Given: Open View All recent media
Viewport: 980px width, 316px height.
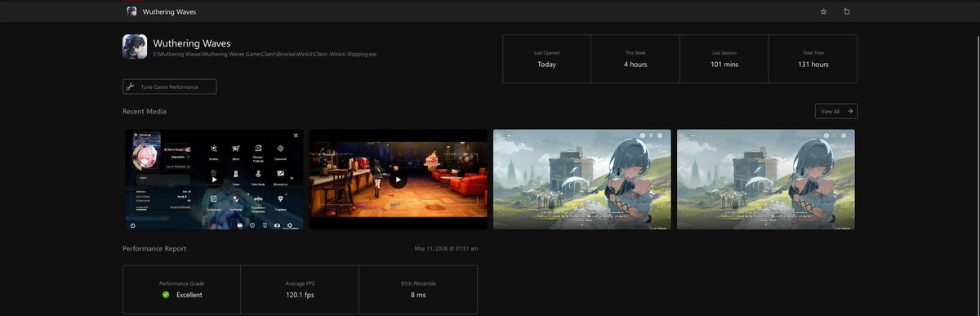Looking at the screenshot, I should click(x=836, y=111).
